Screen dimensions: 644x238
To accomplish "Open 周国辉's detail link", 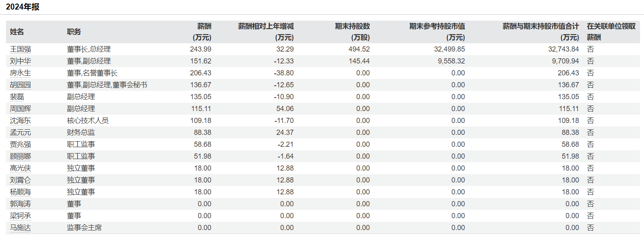I will click(x=20, y=109).
